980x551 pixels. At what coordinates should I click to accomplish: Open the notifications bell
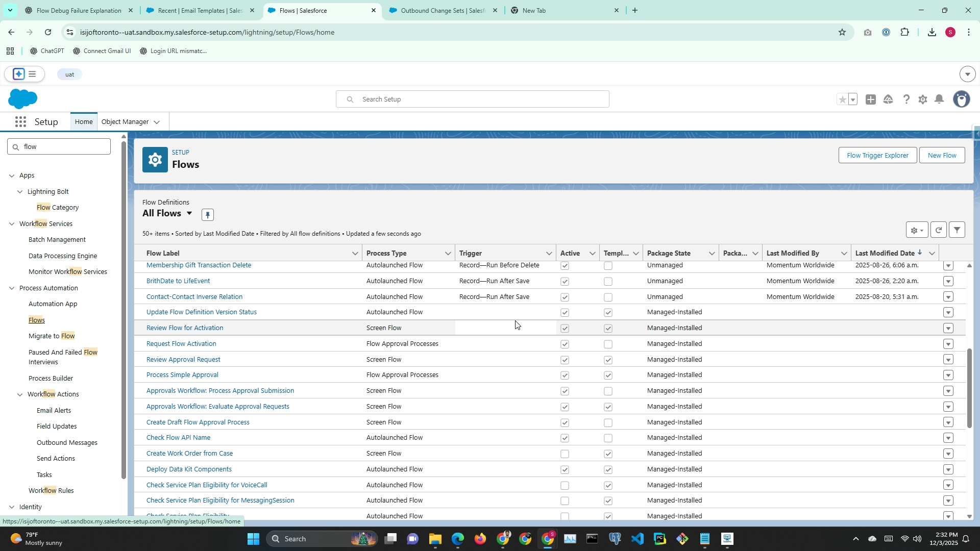click(939, 99)
